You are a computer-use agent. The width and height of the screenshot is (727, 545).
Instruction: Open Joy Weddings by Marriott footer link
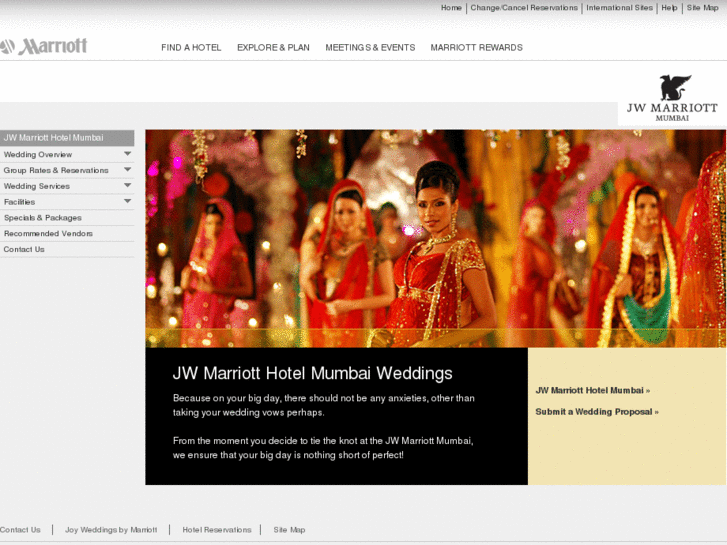tap(111, 530)
